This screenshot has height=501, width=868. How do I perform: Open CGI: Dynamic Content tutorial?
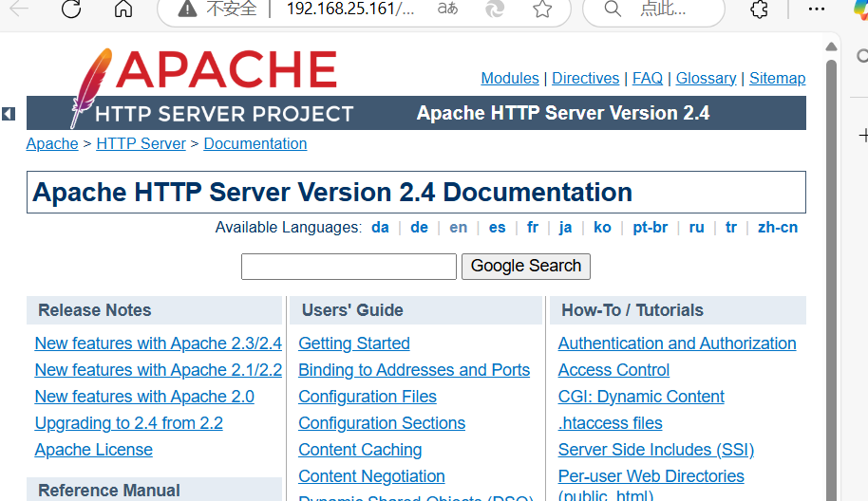point(641,397)
